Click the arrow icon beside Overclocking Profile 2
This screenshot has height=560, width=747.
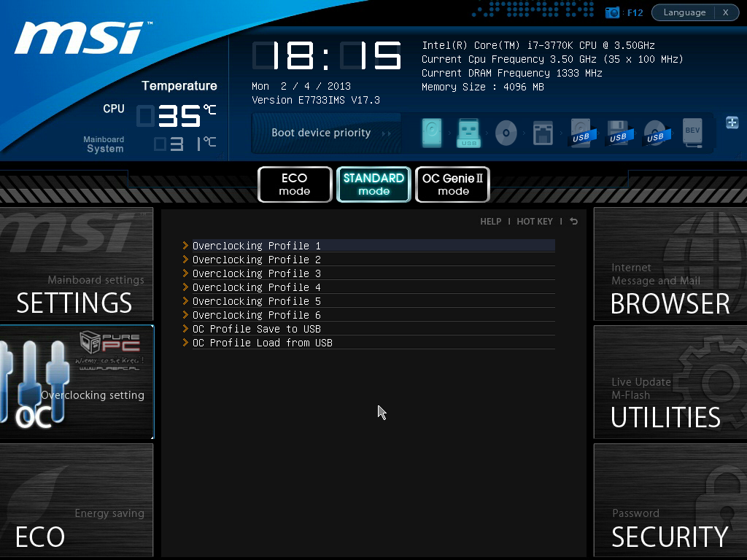[186, 260]
